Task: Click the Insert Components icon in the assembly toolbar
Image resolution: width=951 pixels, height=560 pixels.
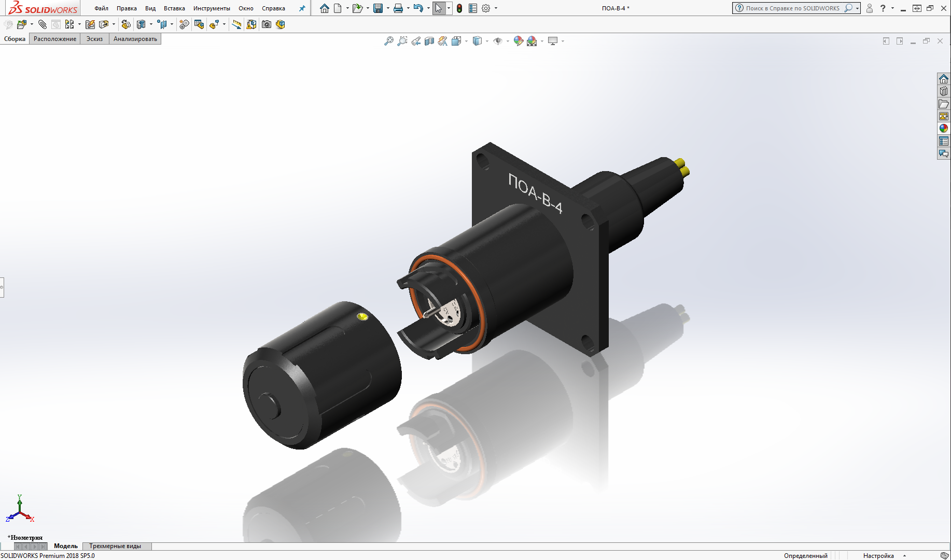Action: (x=22, y=24)
